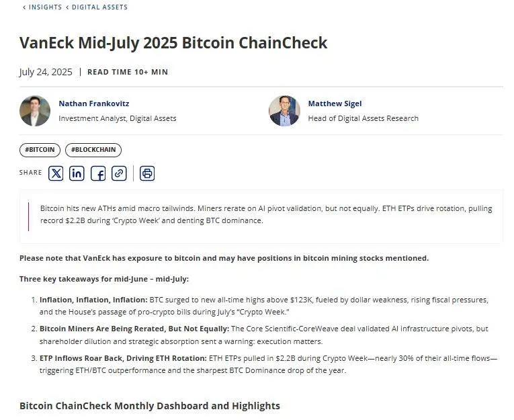The image size is (514, 420).
Task: Print the article using printer icon
Action: click(147, 173)
